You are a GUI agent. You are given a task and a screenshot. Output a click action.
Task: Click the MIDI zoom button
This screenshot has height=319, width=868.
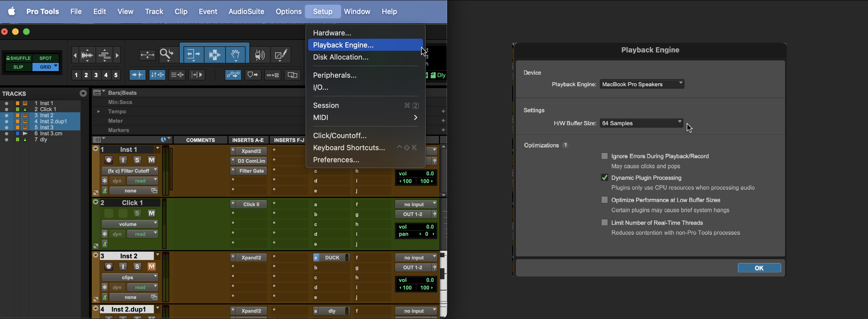tap(104, 55)
